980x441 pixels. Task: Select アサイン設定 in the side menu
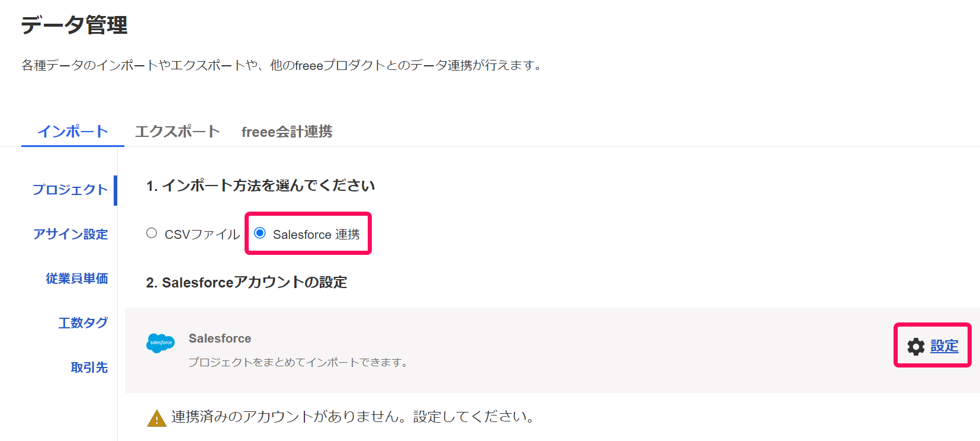[x=70, y=234]
